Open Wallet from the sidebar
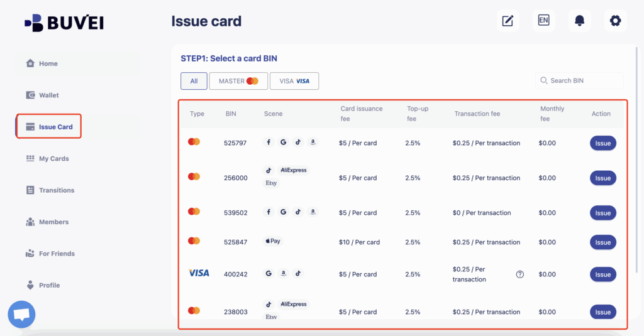644x336 pixels. pos(48,95)
